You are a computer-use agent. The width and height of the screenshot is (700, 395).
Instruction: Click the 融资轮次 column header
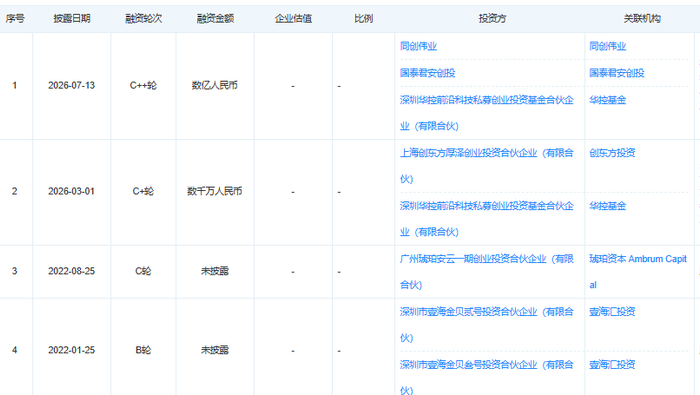144,18
